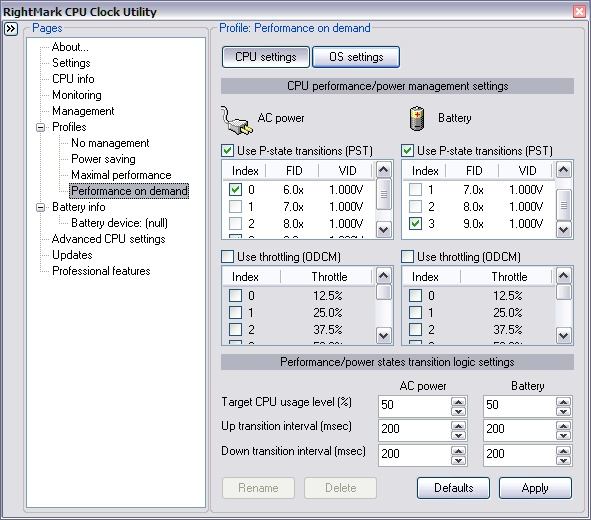Viewport: 591px width, 520px height.
Task: Open the Settings page
Action: [71, 63]
